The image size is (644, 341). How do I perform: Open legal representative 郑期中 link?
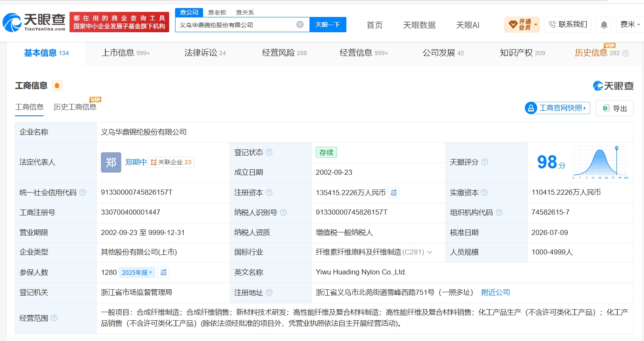click(x=136, y=162)
